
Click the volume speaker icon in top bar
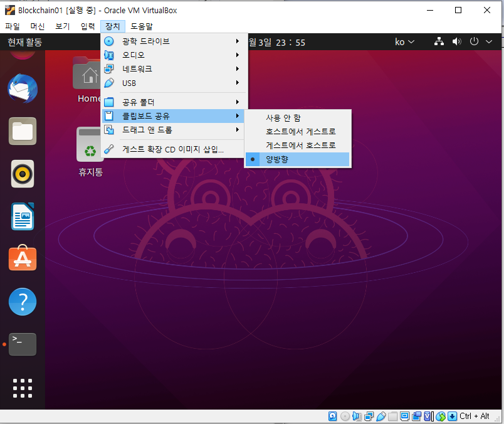(456, 41)
